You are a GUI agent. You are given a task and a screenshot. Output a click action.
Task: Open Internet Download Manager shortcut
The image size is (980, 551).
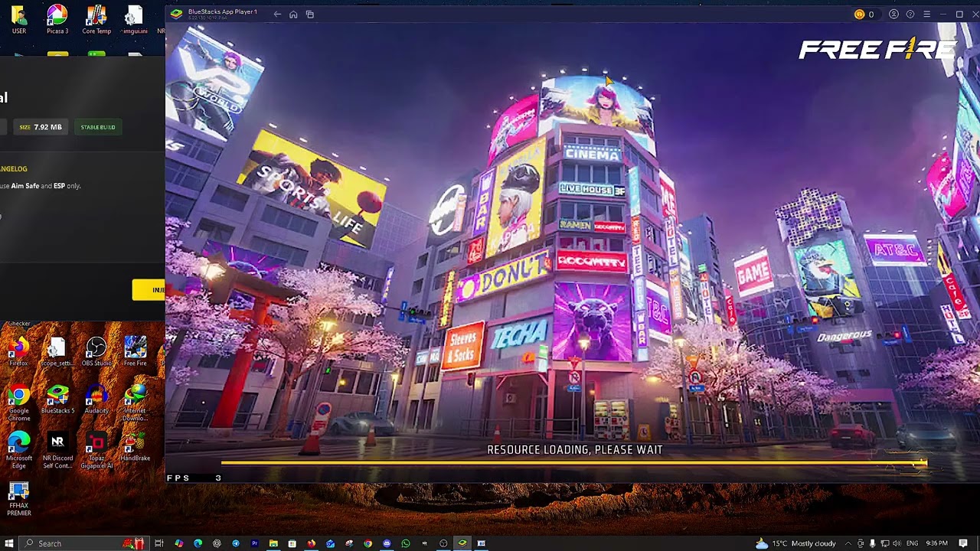pyautogui.click(x=135, y=403)
